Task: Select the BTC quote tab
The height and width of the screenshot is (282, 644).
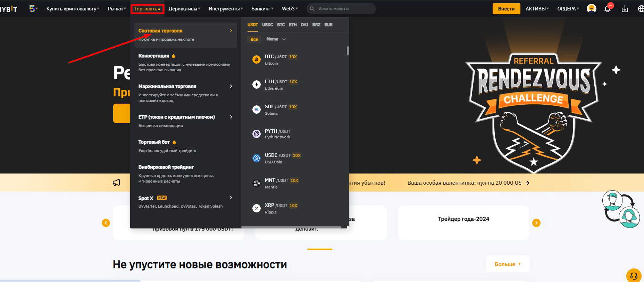Action: 281,25
